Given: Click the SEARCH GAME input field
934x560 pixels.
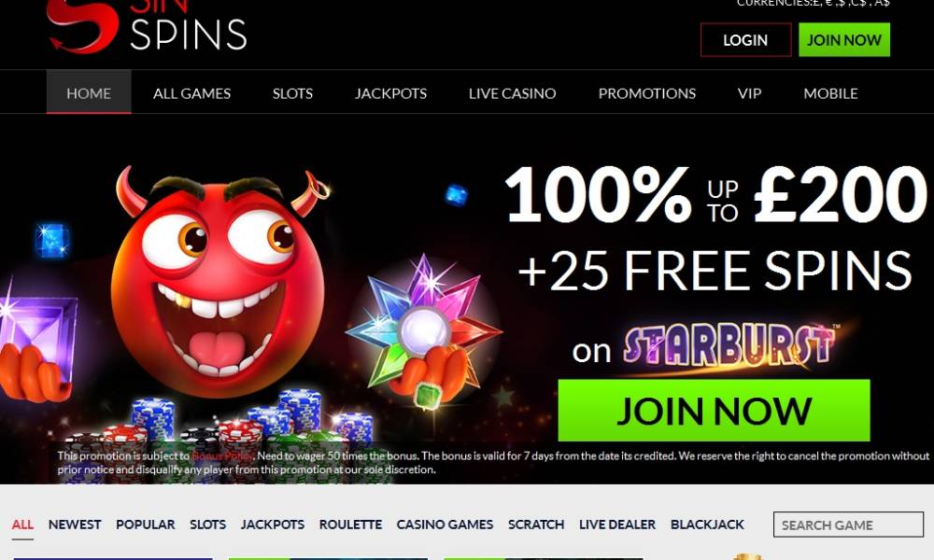Looking at the screenshot, I should [x=848, y=525].
